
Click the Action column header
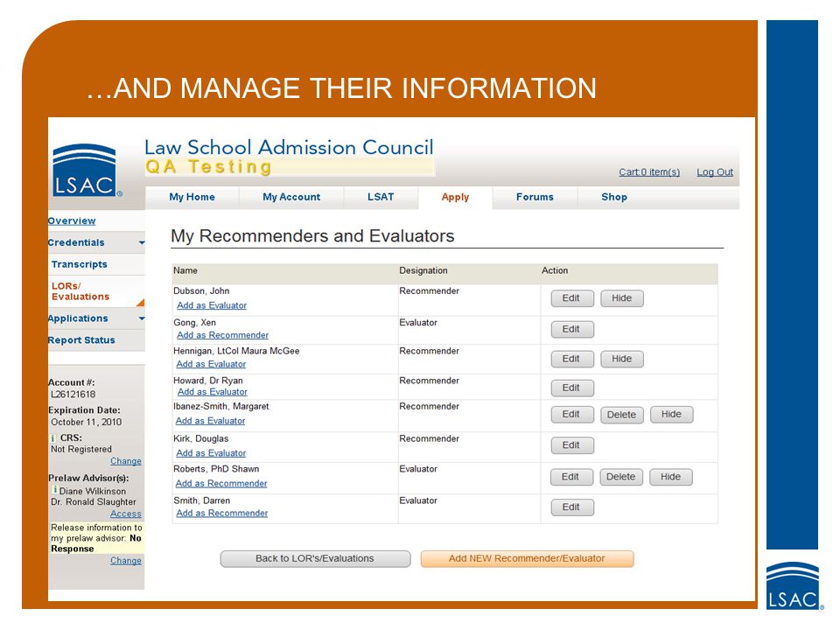[555, 270]
